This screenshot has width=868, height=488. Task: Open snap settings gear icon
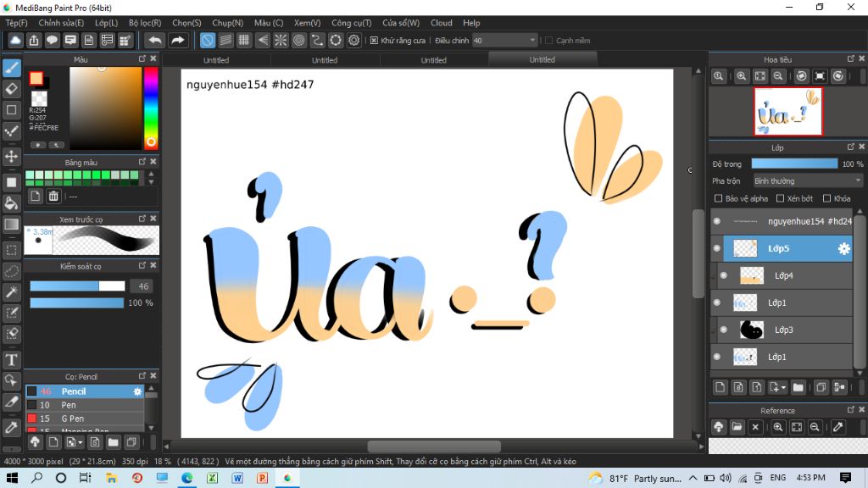point(353,41)
